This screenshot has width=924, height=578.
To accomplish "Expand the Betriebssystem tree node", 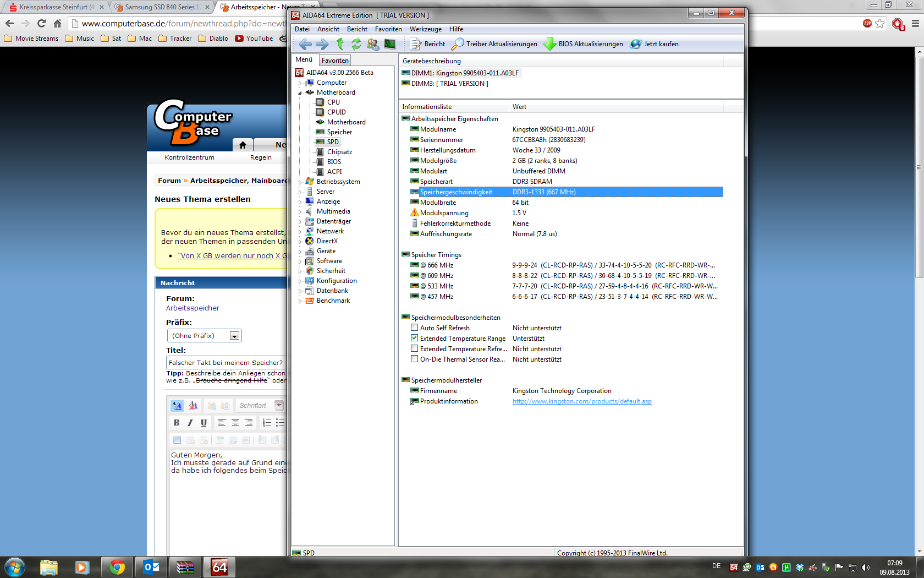I will [x=300, y=182].
